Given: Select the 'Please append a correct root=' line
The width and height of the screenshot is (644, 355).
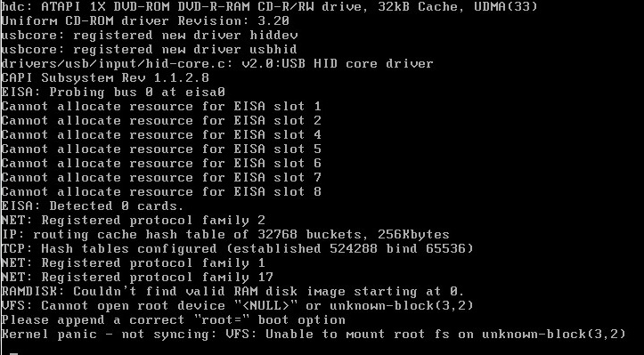Looking at the screenshot, I should point(174,319).
